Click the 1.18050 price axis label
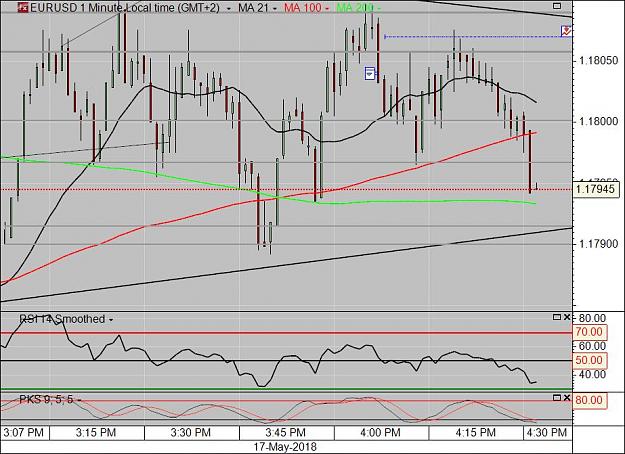 (x=598, y=61)
